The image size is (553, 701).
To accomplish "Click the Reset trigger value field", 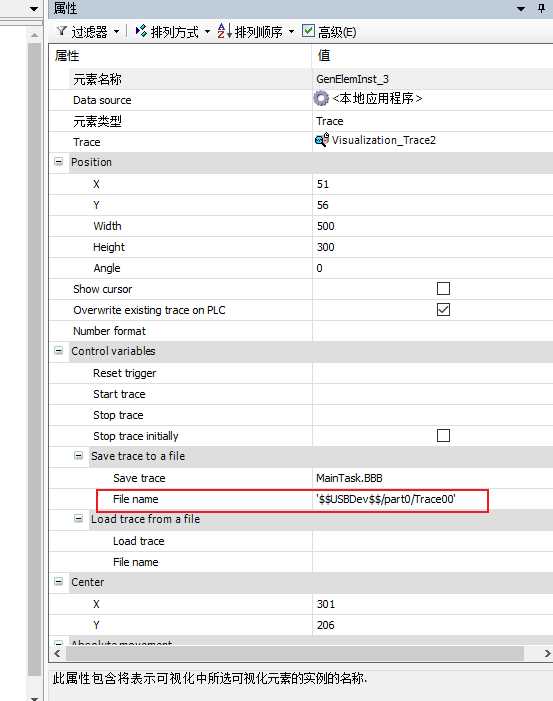I will click(432, 373).
